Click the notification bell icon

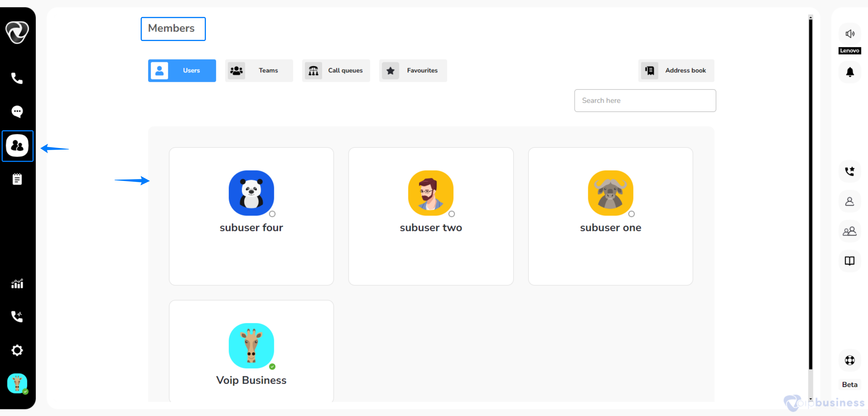click(849, 72)
